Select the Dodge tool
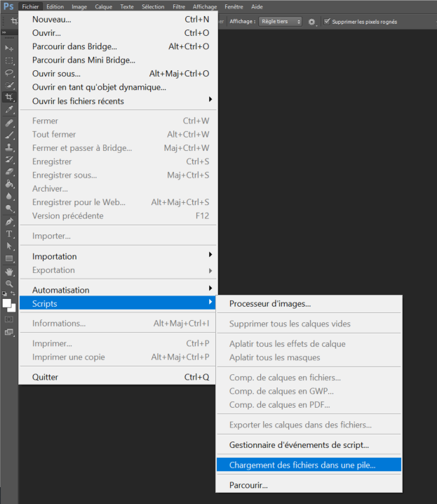Viewport: 437px width, 504px height. (9, 208)
